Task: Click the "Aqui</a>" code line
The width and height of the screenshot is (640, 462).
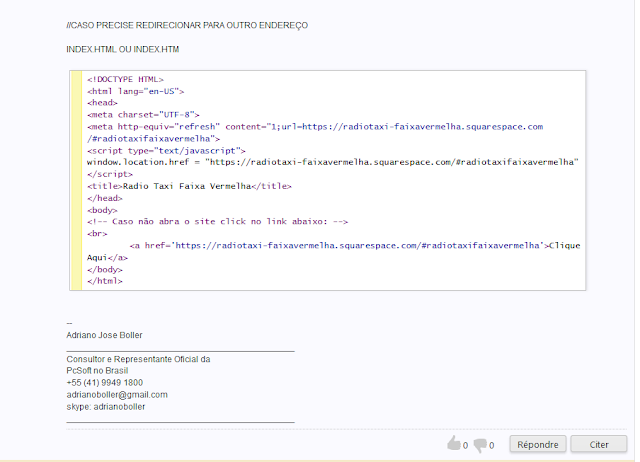Action: 107,258
